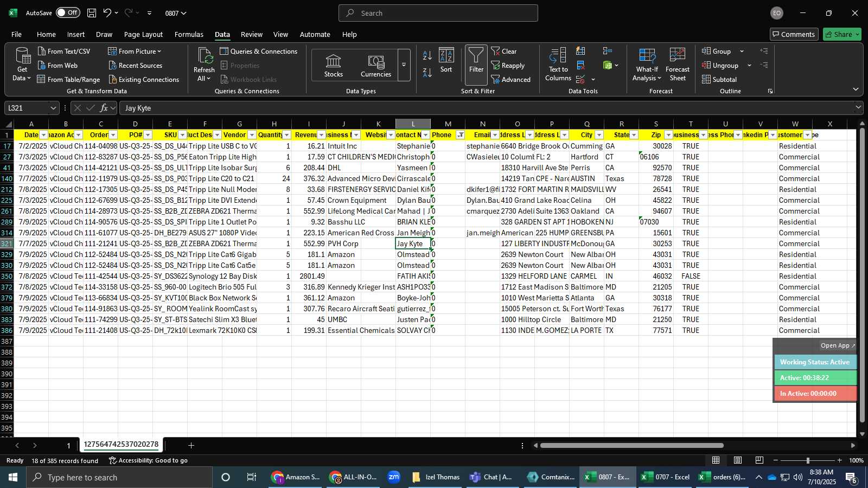Switch to Page Break Preview
This screenshot has height=488, width=868.
tap(759, 460)
